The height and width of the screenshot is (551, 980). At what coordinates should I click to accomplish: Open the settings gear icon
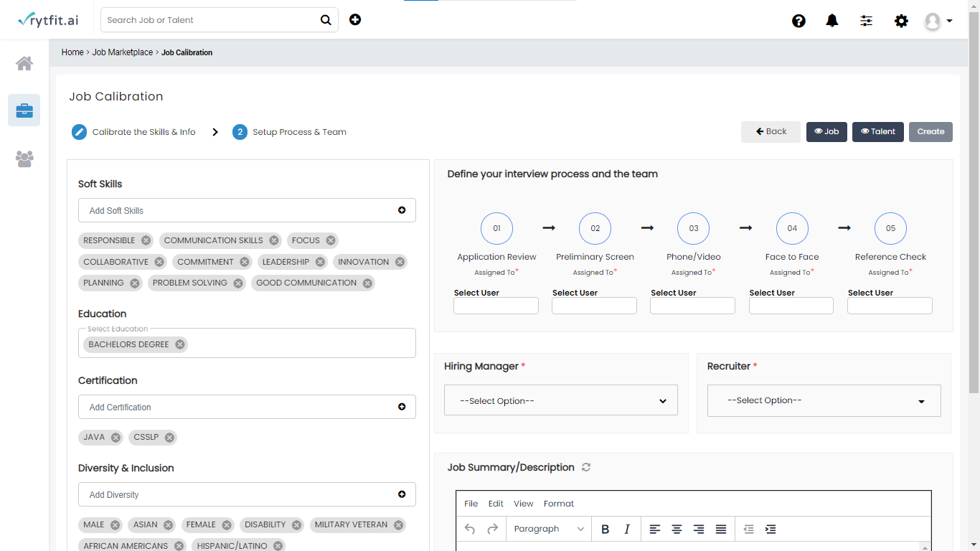[x=901, y=21]
